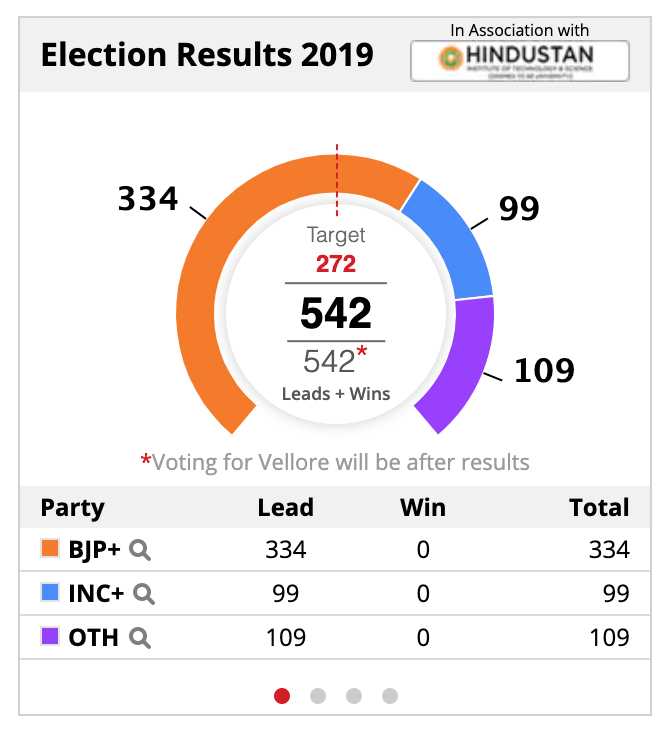
Task: Open the OTH party link
Action: pos(94,638)
